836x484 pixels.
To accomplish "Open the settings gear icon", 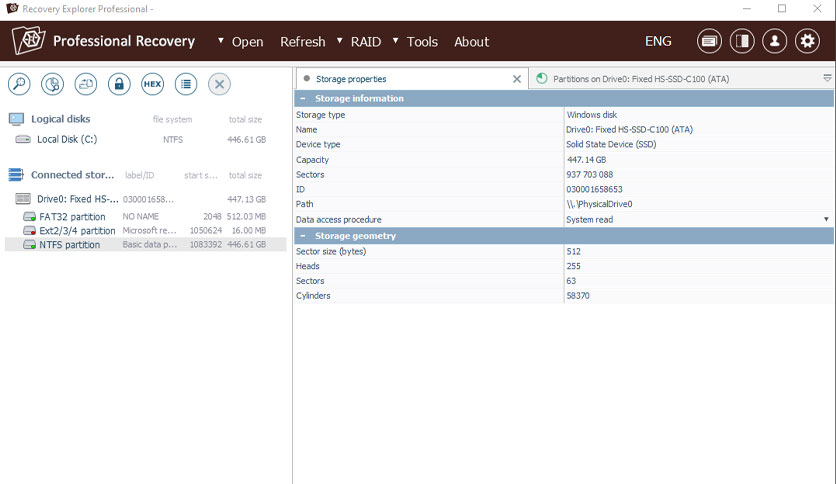I will pos(808,41).
